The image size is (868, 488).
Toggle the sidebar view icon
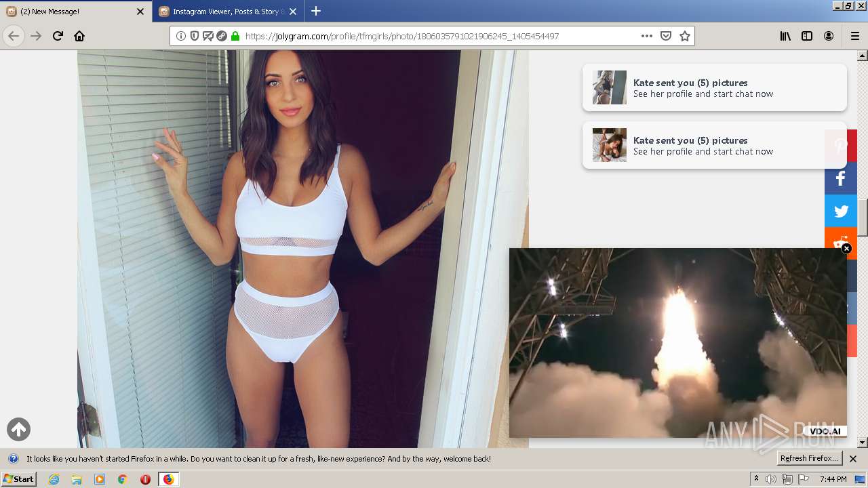[x=807, y=36]
